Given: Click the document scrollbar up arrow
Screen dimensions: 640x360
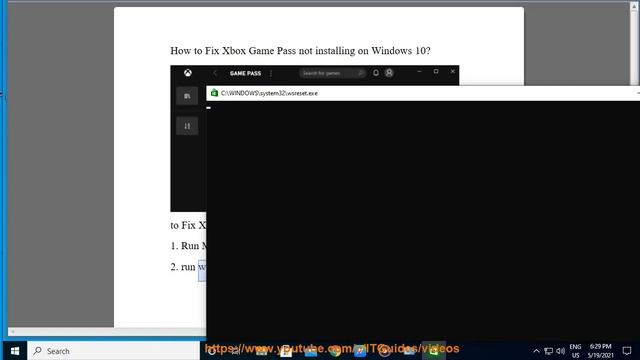Looking at the screenshot, I should [x=635, y=6].
